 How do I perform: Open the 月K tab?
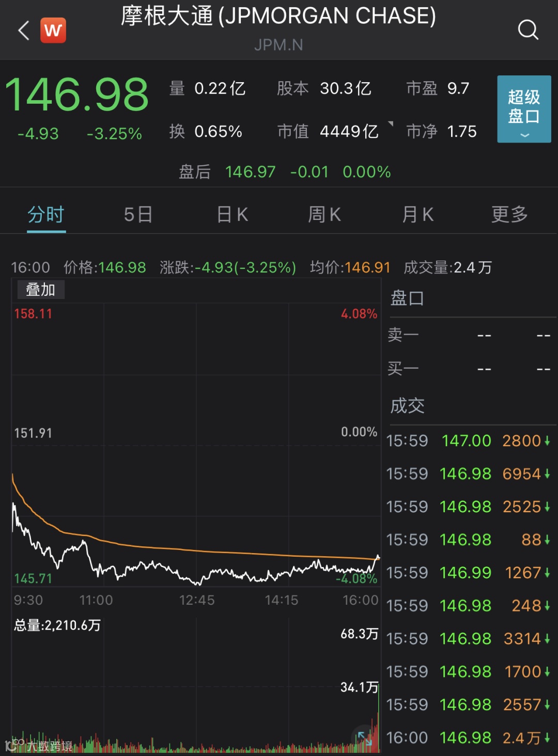coord(418,214)
